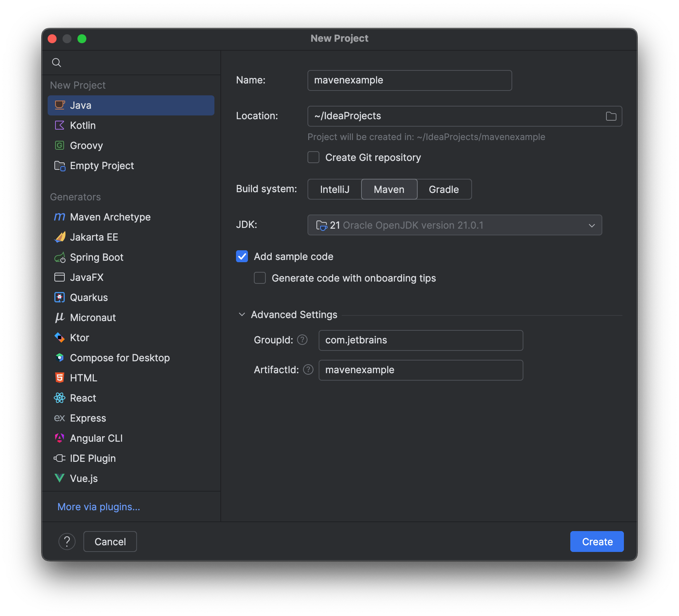Enable the Create Git repository checkbox
This screenshot has height=616, width=679.
point(313,157)
